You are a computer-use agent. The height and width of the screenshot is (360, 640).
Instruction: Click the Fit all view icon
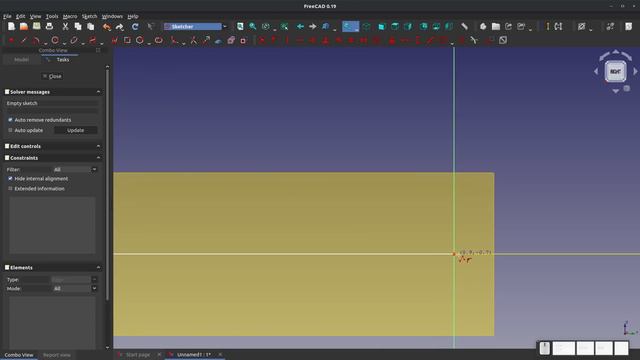240,27
